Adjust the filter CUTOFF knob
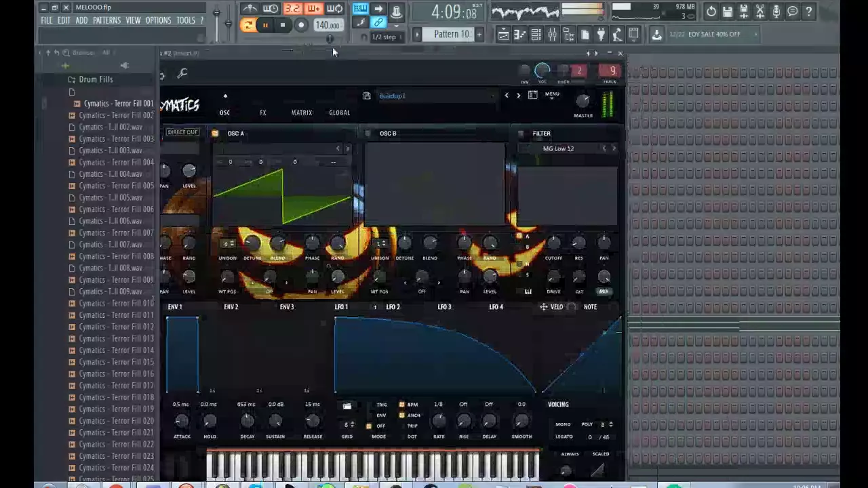 coord(553,243)
